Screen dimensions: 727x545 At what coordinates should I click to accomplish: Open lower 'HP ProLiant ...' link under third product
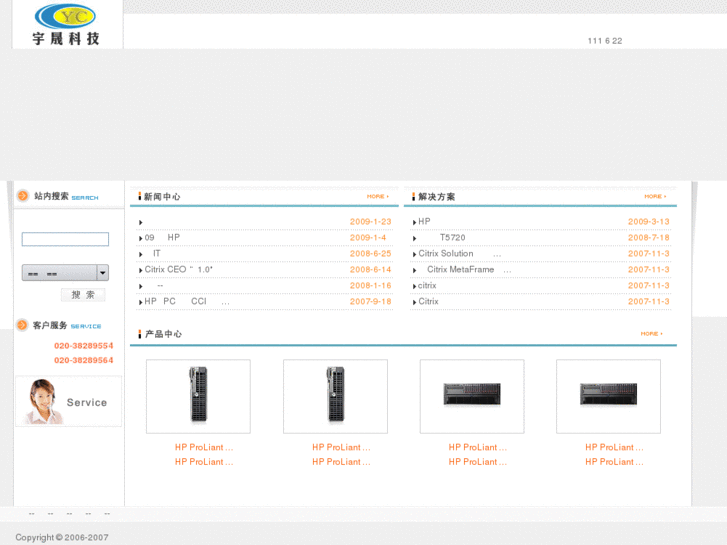[477, 462]
